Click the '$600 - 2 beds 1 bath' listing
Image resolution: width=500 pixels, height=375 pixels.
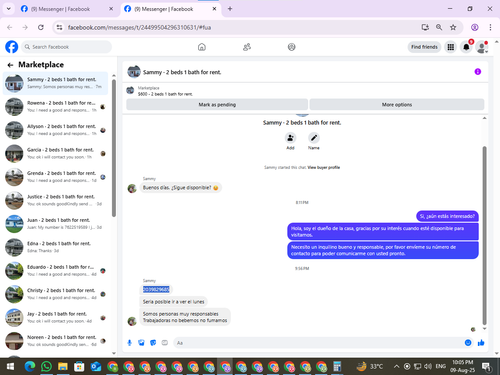click(x=165, y=94)
